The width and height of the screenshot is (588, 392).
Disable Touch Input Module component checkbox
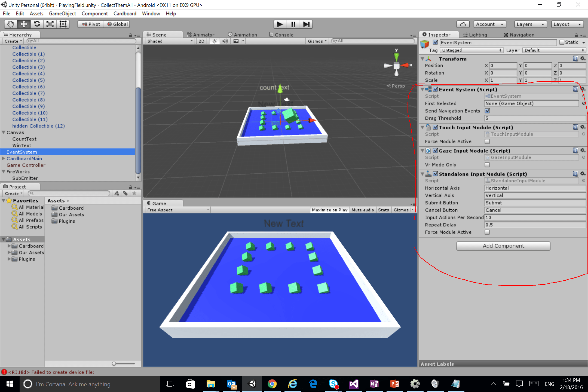[435, 127]
